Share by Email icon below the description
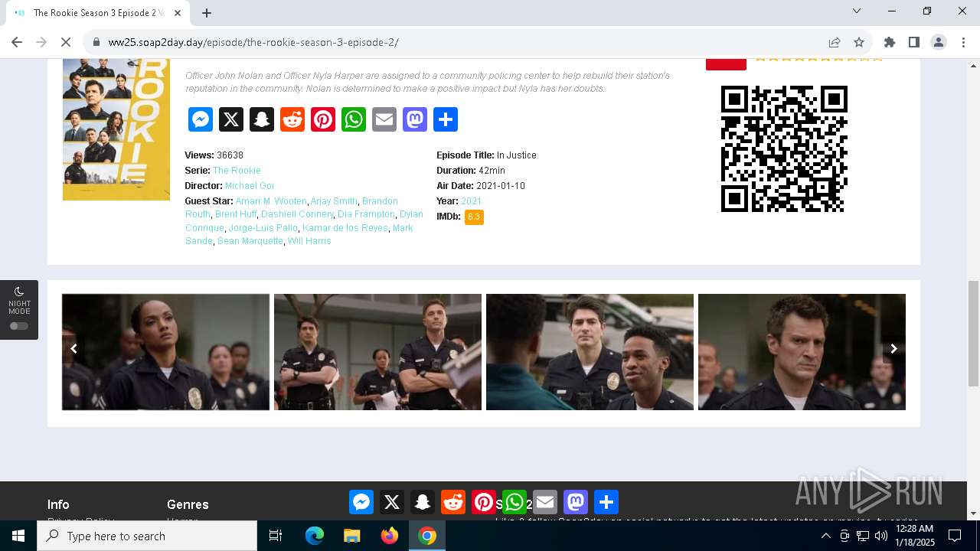 click(384, 119)
